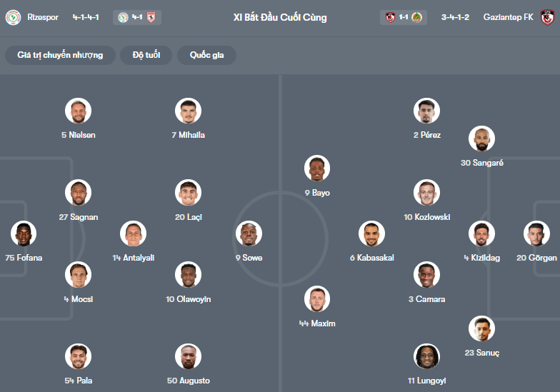The width and height of the screenshot is (560, 392).
Task: Click the Gaziantep FK club logo
Action: (548, 17)
